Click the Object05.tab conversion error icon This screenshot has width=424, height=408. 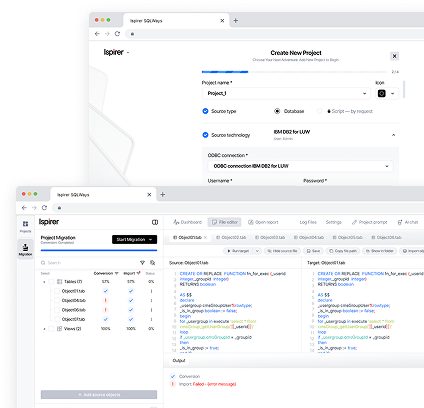[x=106, y=310]
